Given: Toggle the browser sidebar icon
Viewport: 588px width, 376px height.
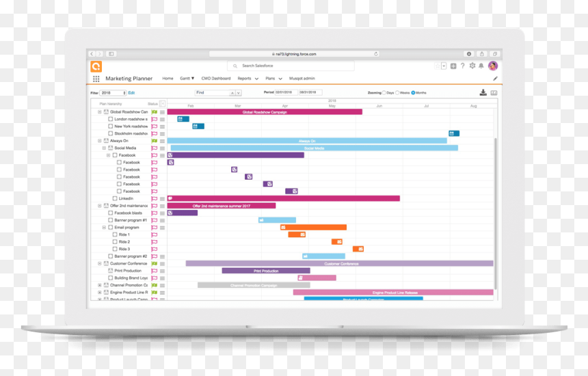Looking at the screenshot, I should [x=111, y=54].
